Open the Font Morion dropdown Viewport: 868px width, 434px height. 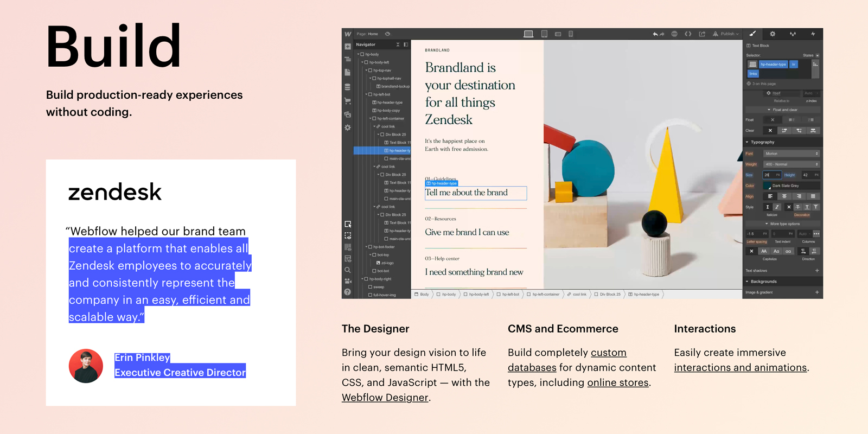(791, 154)
